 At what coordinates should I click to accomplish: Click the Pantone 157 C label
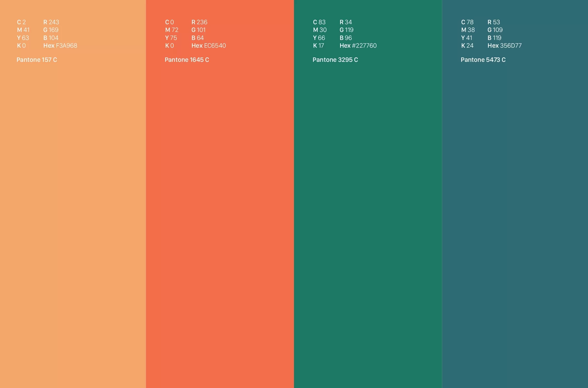[37, 60]
